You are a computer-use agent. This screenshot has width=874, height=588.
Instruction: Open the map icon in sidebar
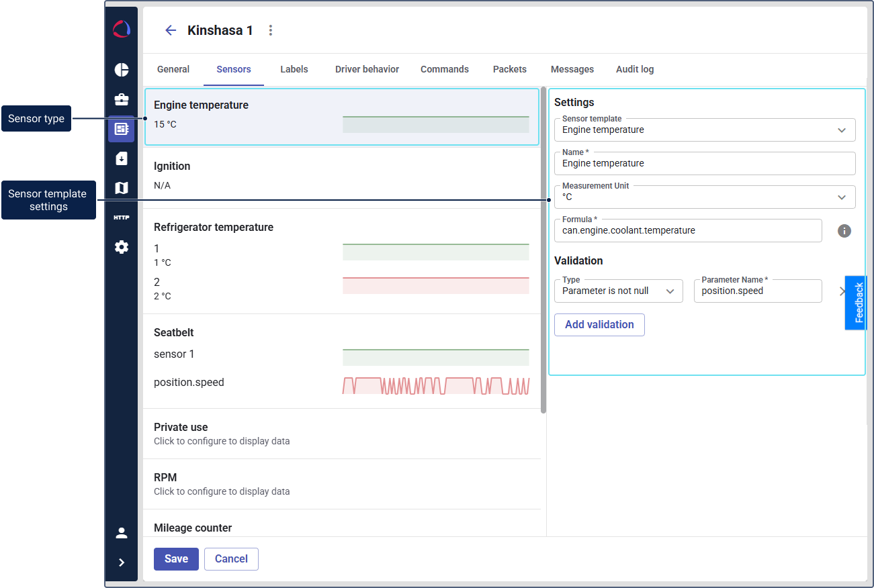tap(122, 188)
